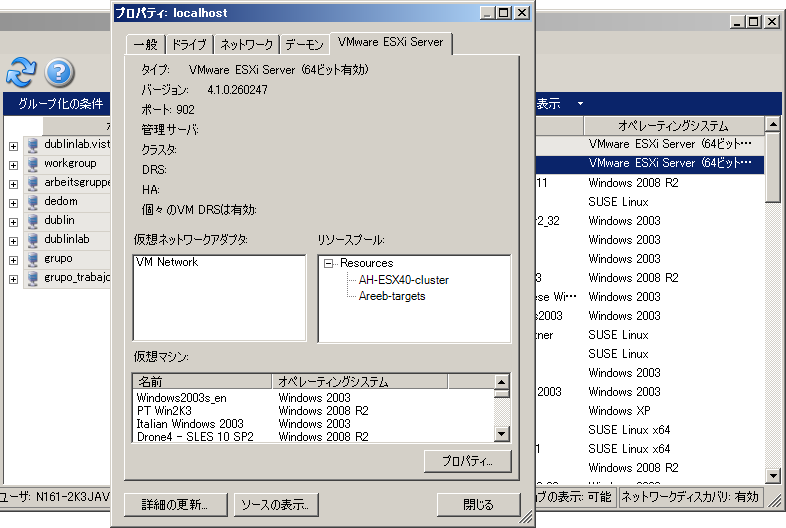Click the 閉じる button

point(478,505)
